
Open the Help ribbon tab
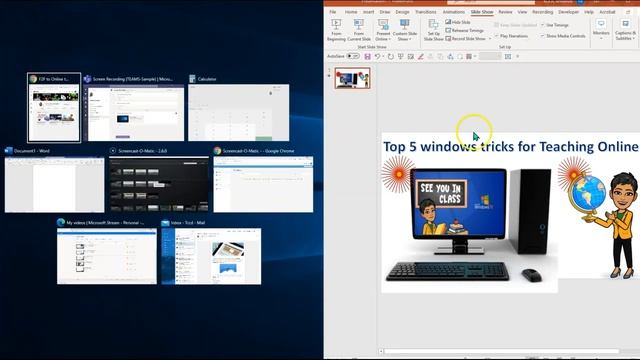(589, 12)
